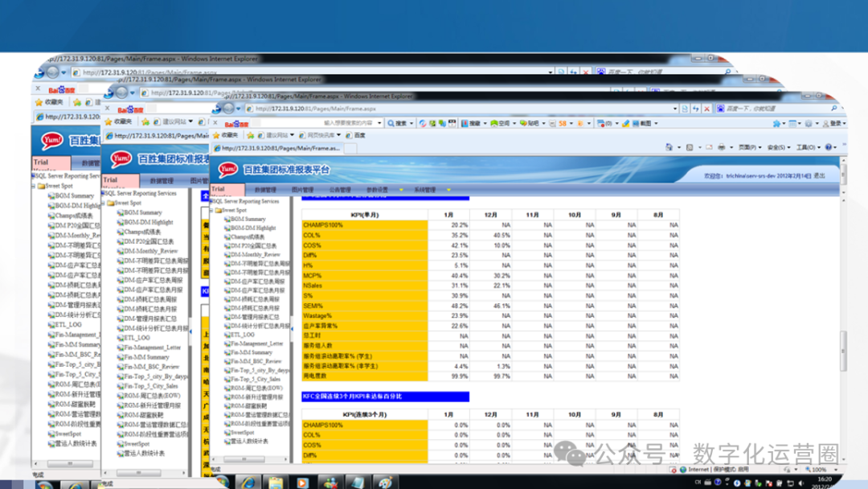Open 建议网站 dropdown in front window
868x489 pixels.
tap(276, 135)
